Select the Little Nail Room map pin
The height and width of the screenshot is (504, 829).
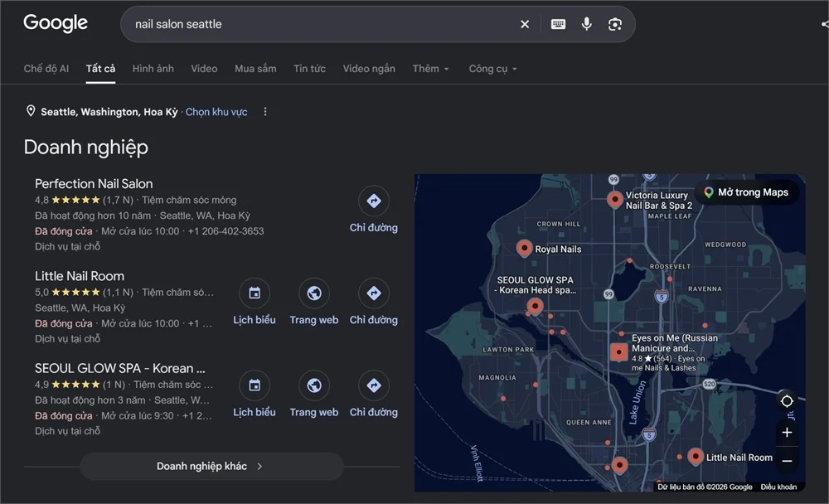(x=696, y=457)
